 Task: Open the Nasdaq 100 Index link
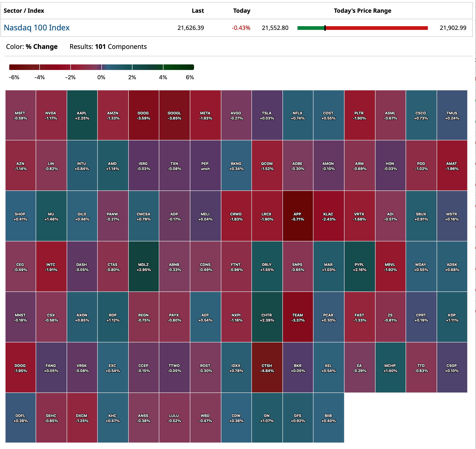37,28
